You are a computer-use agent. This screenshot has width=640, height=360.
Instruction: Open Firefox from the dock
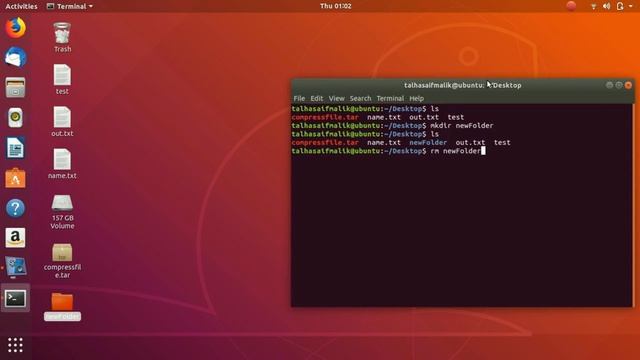[x=16, y=28]
